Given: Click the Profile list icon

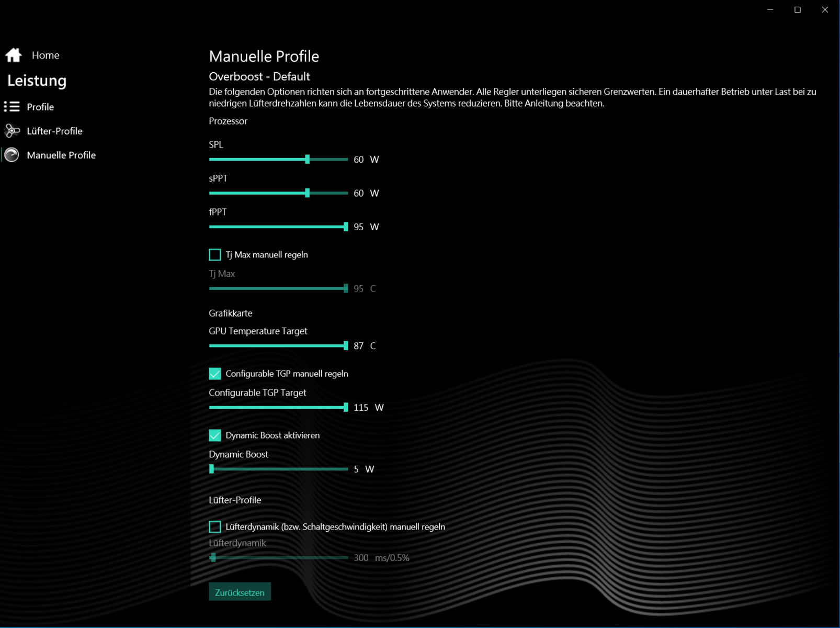Looking at the screenshot, I should tap(12, 107).
